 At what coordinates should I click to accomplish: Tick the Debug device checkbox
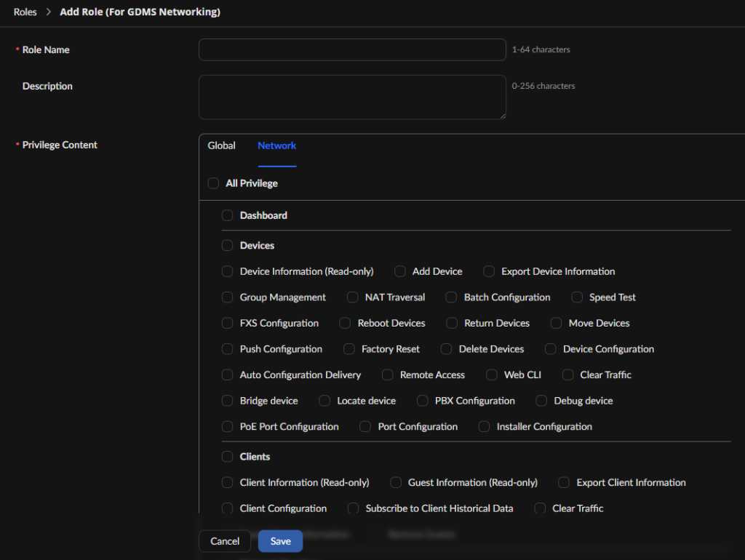(541, 401)
